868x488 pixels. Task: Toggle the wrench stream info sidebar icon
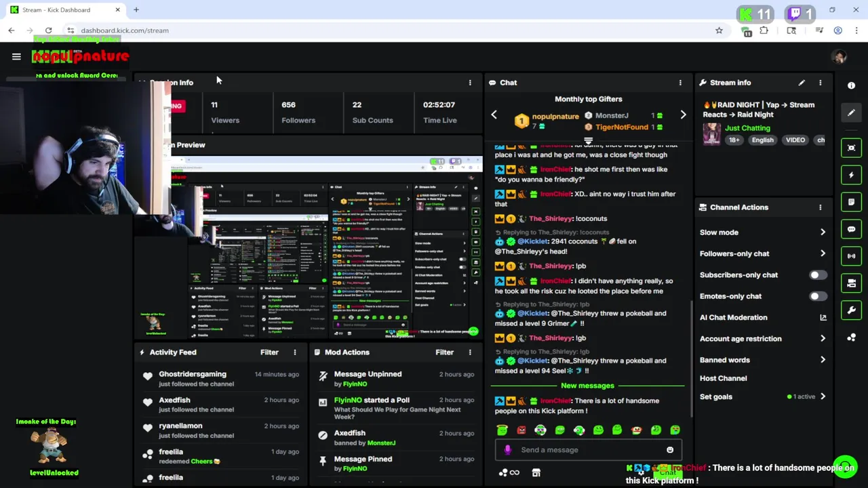point(851,310)
